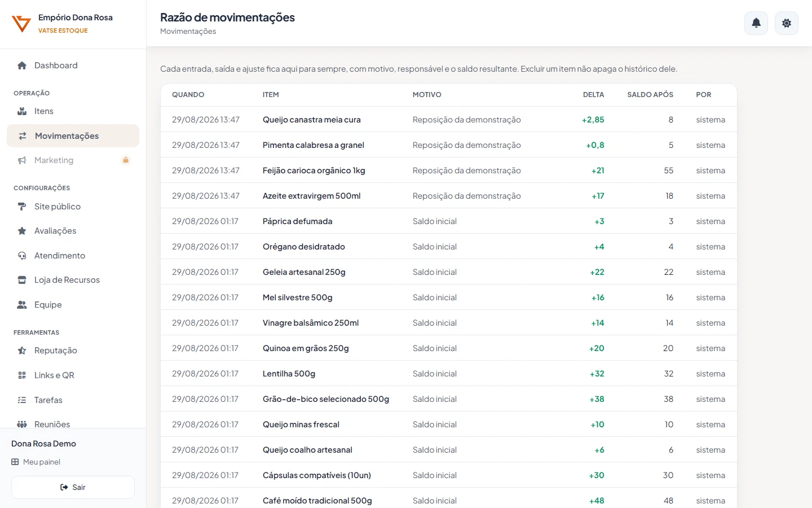812x508 pixels.
Task: Click Mel silvestre 500g item
Action: (x=298, y=297)
